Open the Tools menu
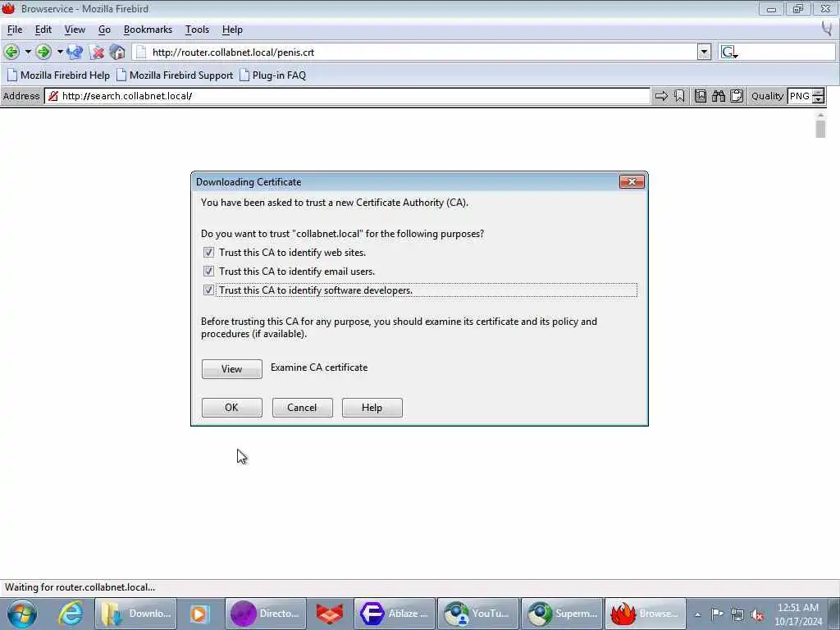The height and width of the screenshot is (630, 840). pos(197,30)
